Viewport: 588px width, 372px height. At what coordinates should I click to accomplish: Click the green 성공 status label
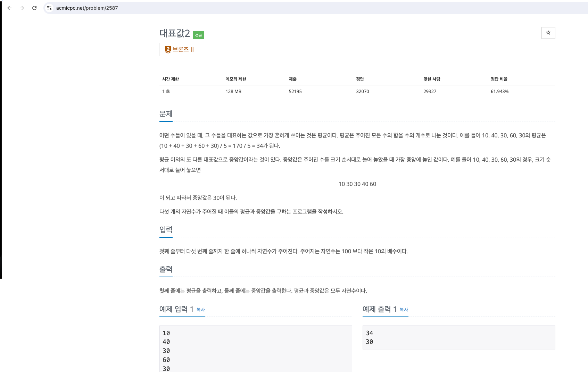click(x=198, y=35)
